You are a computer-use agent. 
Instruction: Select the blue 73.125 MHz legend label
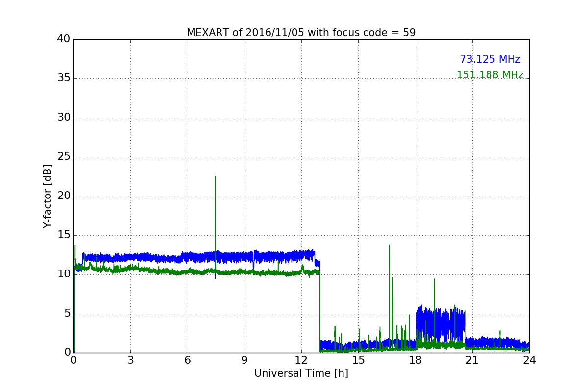[490, 59]
